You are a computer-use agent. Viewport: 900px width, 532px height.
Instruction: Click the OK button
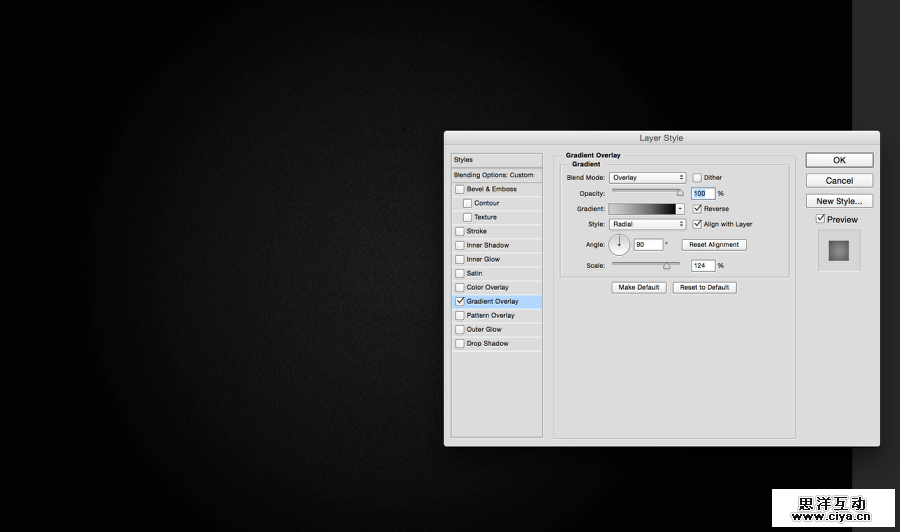tap(839, 160)
